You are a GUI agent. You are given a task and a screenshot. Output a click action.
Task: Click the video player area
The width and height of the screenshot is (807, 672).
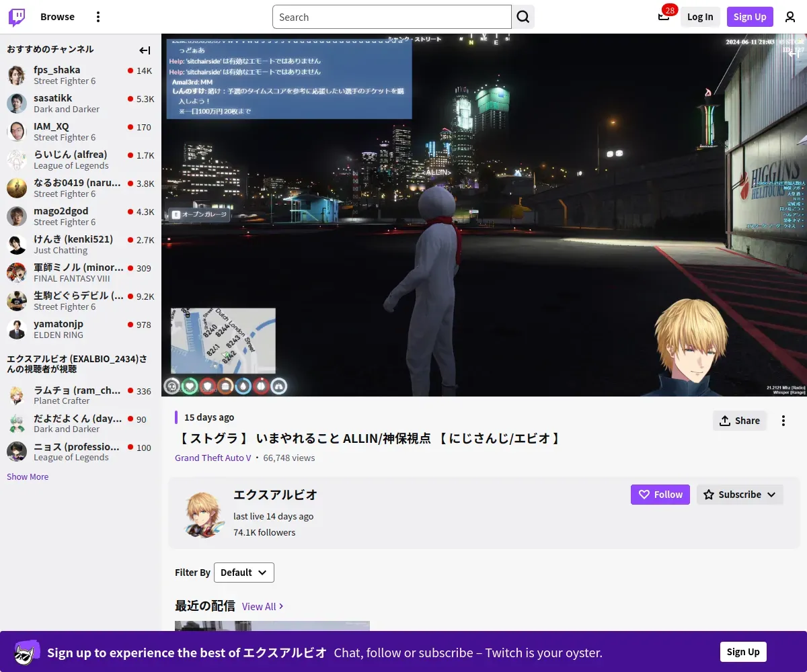[484, 215]
